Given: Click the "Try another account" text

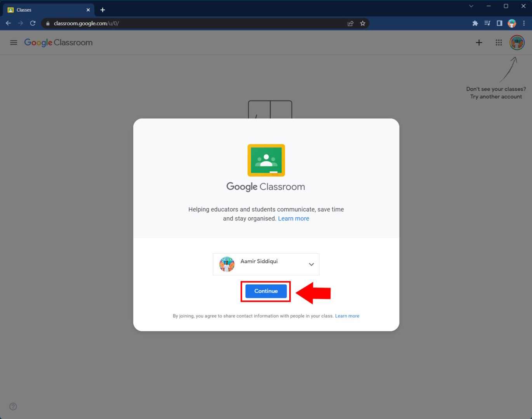Looking at the screenshot, I should 496,97.
